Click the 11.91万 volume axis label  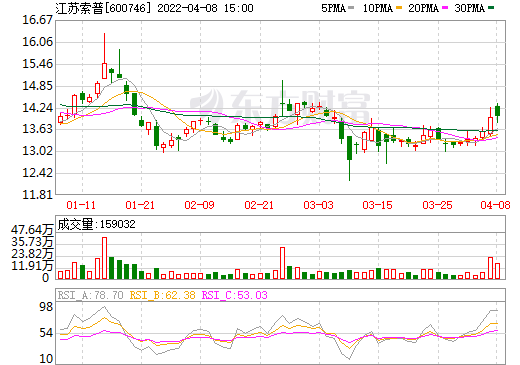point(32,266)
